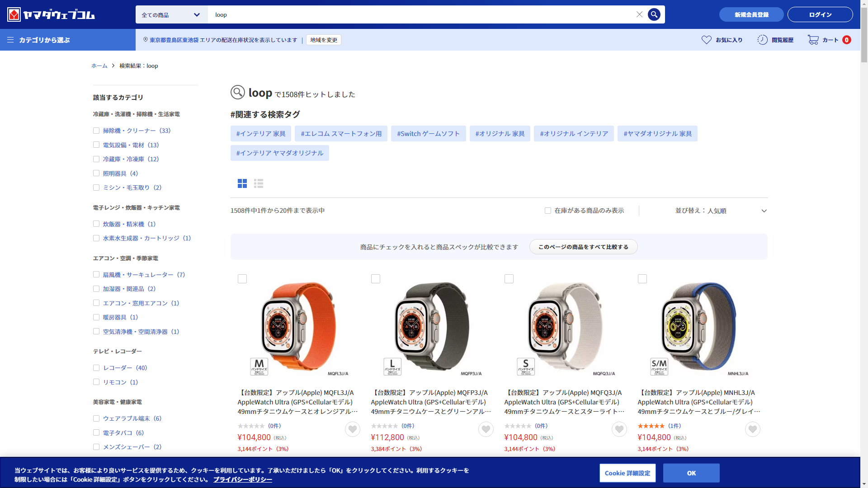Favorite the orange Apple Watch Ultra
868x488 pixels.
click(353, 429)
